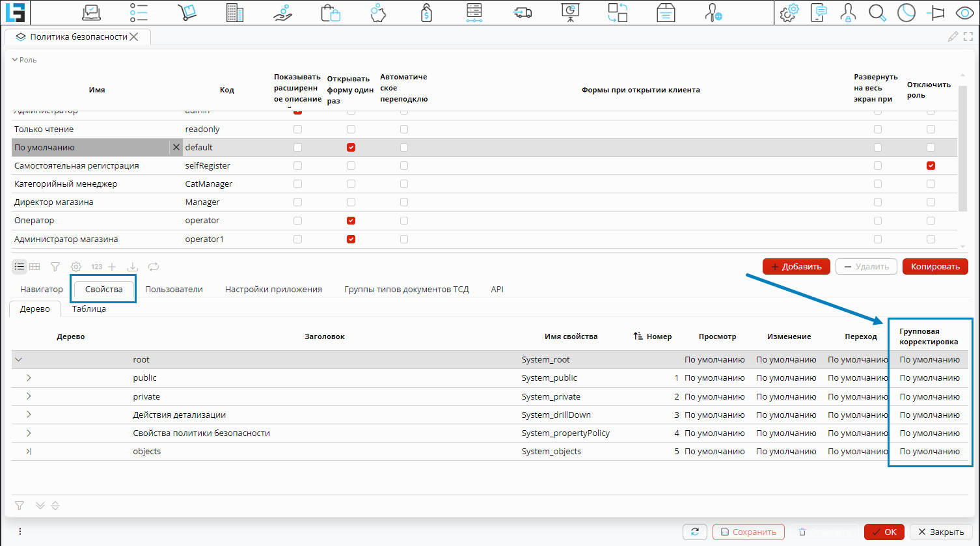The height and width of the screenshot is (546, 980).
Task: Check 'show extended description' for readonly role
Action: [297, 130]
